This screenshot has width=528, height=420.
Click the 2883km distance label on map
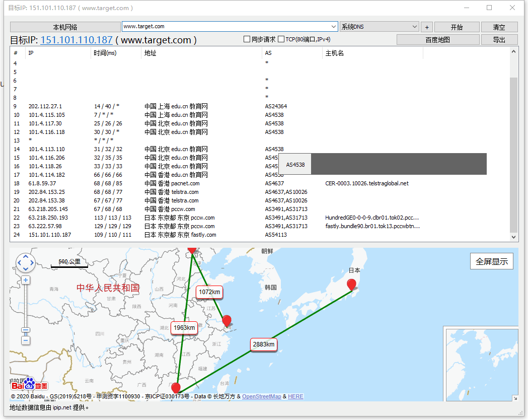[264, 344]
